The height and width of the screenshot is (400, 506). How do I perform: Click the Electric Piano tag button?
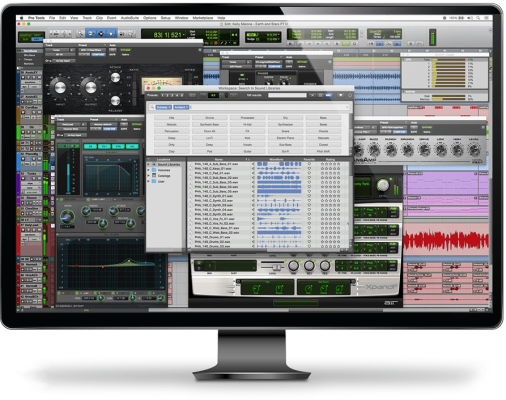point(285,138)
